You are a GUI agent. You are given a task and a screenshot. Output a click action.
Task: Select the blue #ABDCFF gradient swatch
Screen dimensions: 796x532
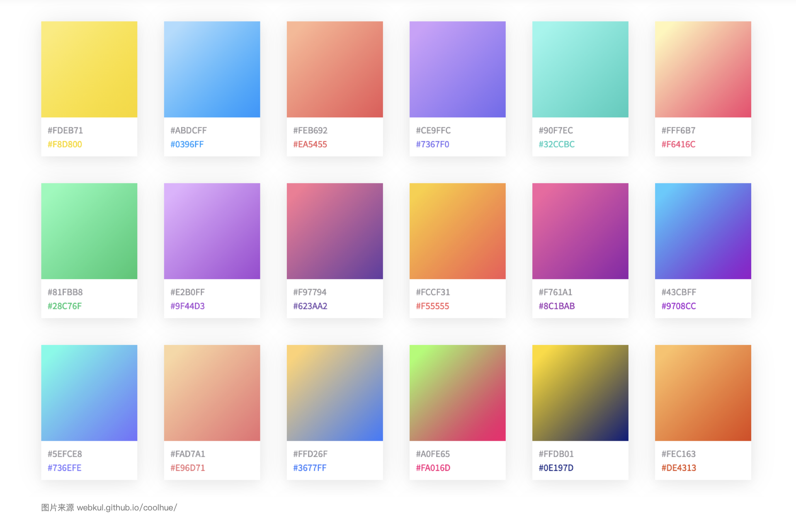click(212, 69)
